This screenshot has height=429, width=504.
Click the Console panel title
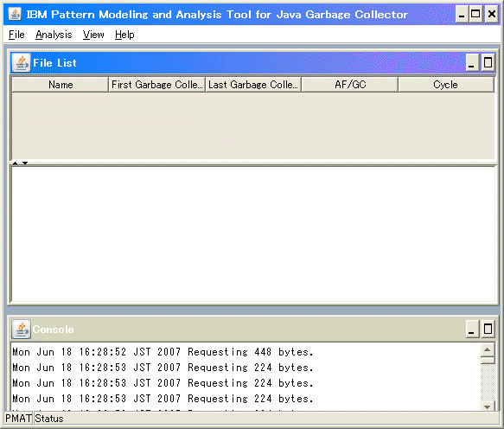coord(53,329)
